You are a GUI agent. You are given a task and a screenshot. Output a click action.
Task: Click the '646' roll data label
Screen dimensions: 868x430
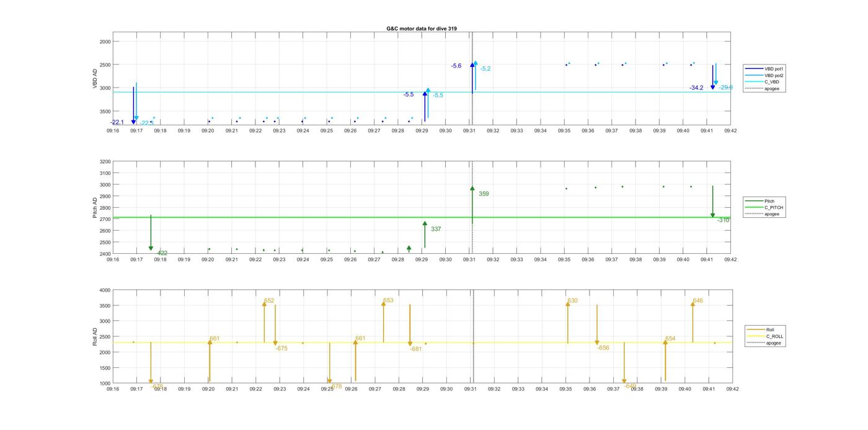coord(697,300)
